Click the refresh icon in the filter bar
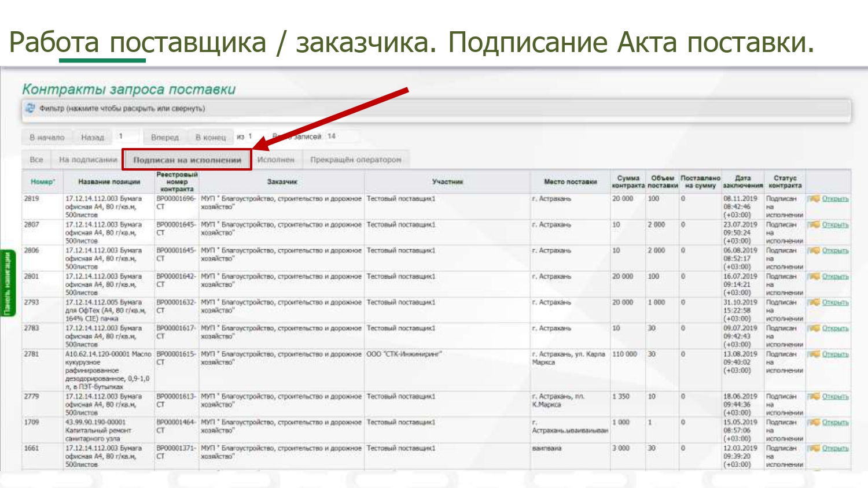The image size is (868, 488). pos(31,108)
